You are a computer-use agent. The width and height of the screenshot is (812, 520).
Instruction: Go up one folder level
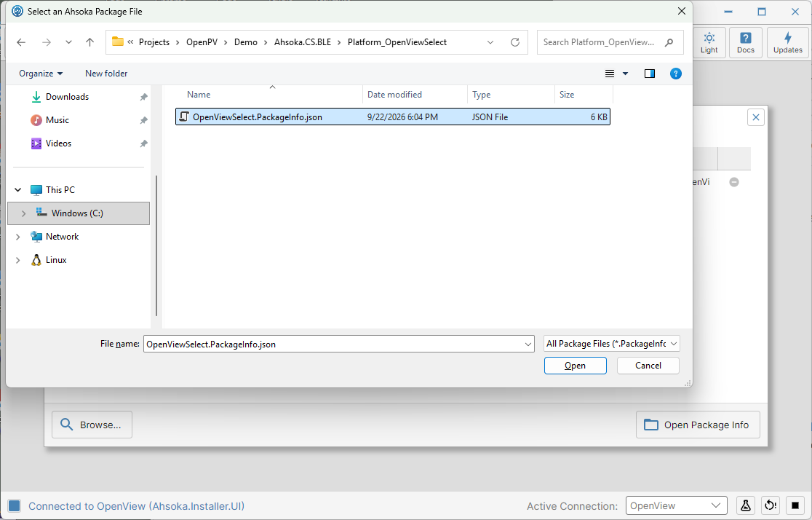89,42
